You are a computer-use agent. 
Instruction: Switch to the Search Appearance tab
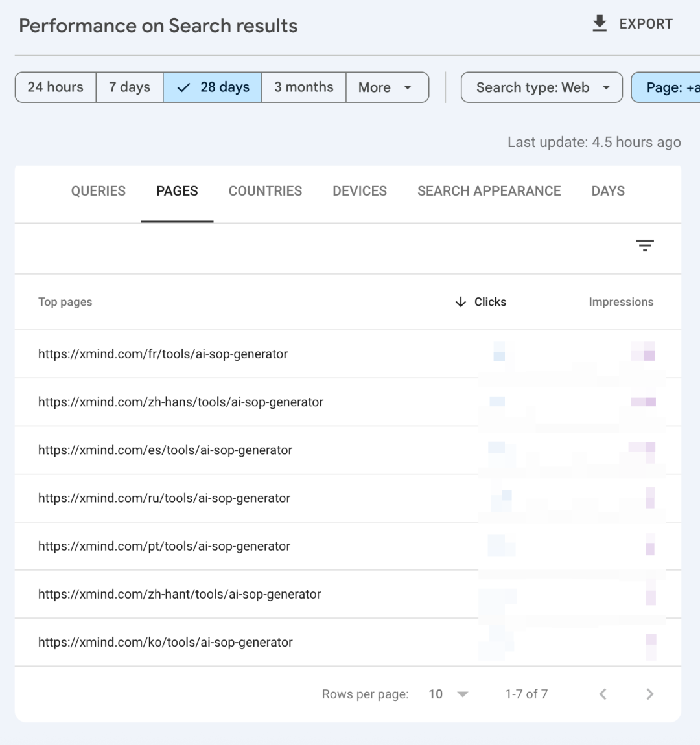coord(489,191)
